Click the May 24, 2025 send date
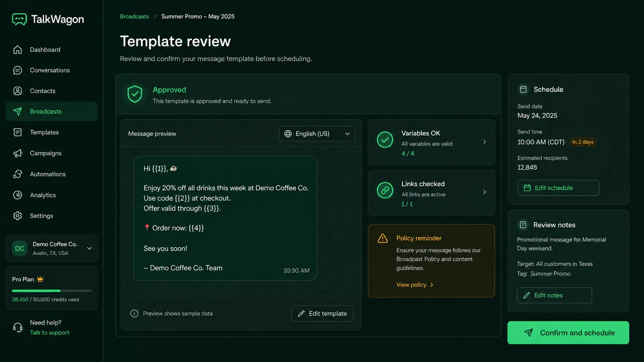644x362 pixels. tap(537, 116)
